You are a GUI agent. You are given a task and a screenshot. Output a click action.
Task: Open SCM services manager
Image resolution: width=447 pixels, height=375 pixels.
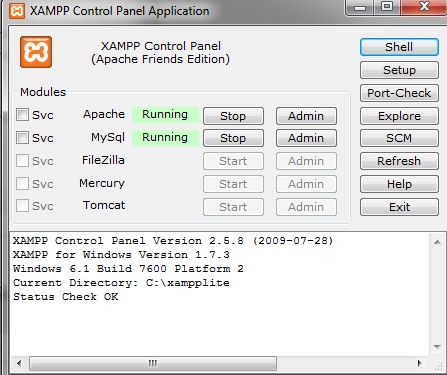point(399,138)
